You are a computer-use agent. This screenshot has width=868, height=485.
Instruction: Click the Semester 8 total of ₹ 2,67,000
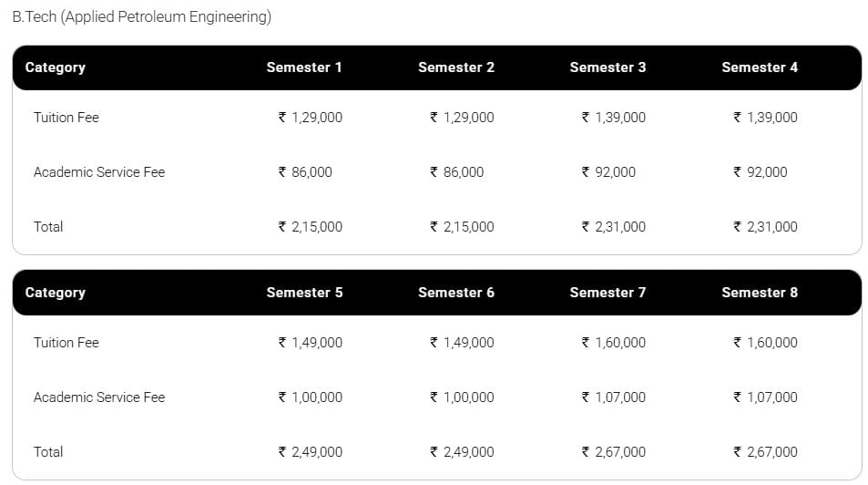pyautogui.click(x=765, y=452)
